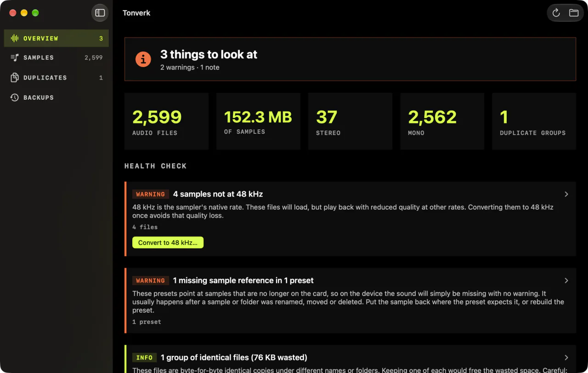Open the folder icon in toolbar
The image size is (588, 373).
click(x=574, y=13)
